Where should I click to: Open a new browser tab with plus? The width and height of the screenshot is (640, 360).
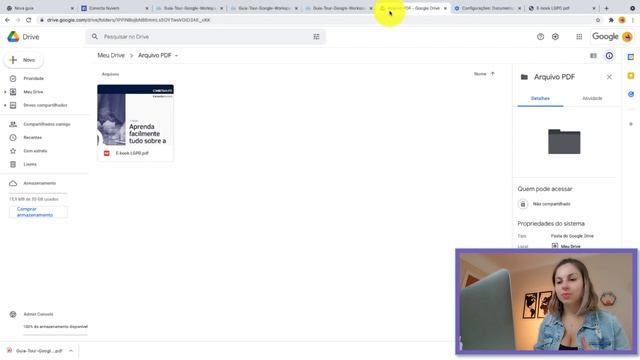click(x=607, y=8)
